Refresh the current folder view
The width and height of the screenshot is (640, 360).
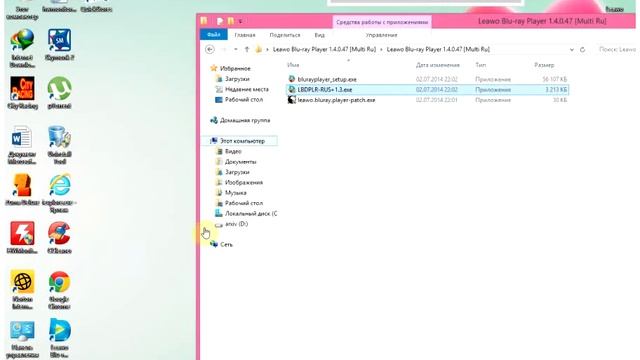coord(582,49)
